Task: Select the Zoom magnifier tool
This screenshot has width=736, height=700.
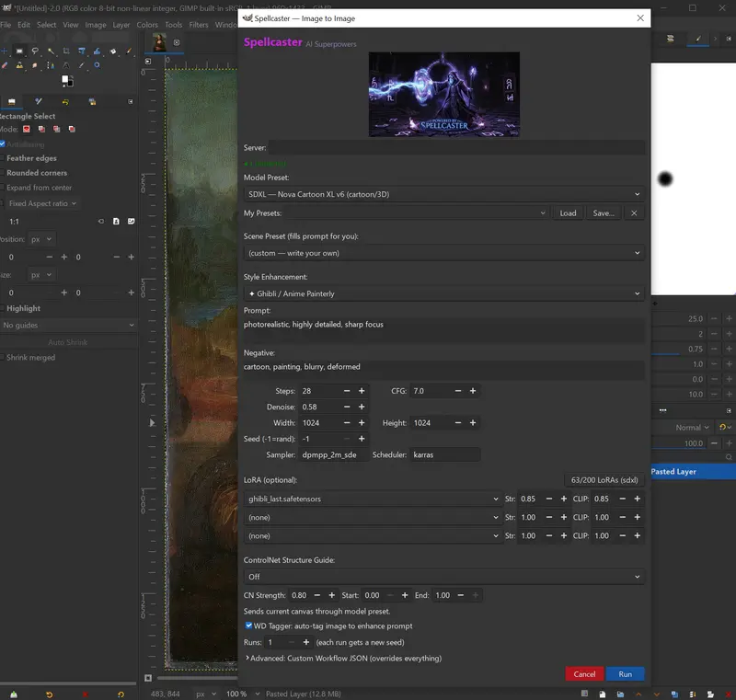Action: pyautogui.click(x=97, y=65)
